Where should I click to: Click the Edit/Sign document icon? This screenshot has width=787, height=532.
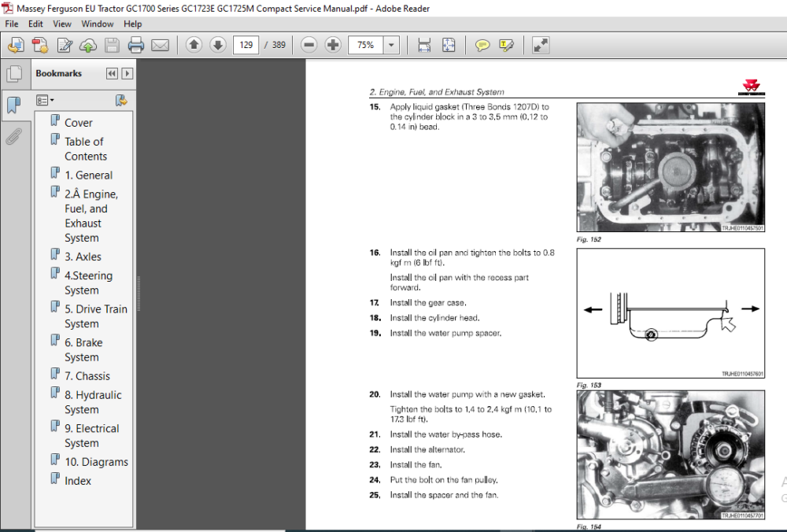click(65, 45)
